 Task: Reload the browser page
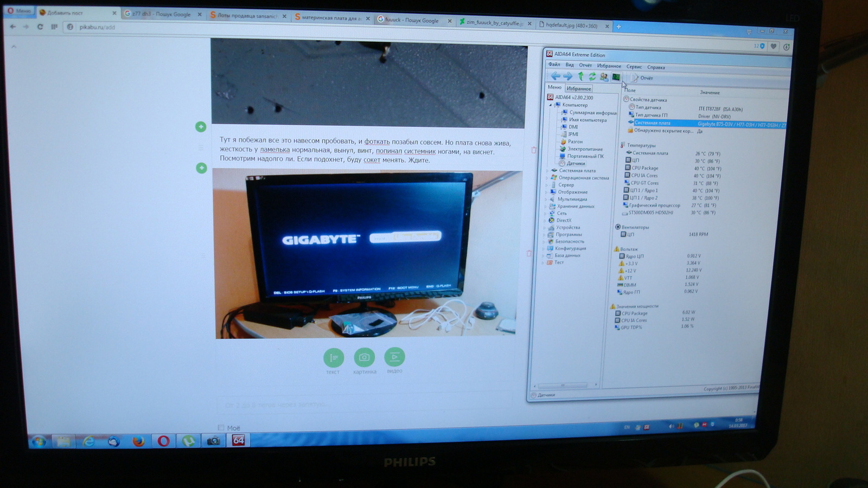(x=40, y=26)
